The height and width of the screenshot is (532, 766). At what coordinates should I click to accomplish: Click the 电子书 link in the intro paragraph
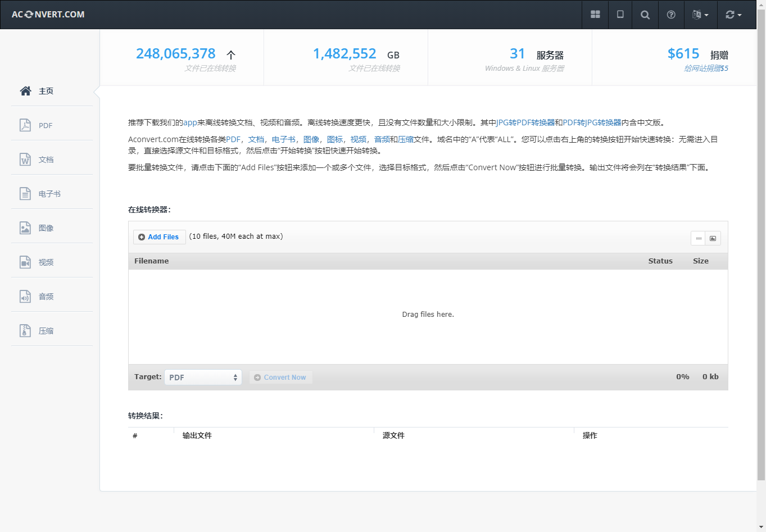click(x=284, y=139)
